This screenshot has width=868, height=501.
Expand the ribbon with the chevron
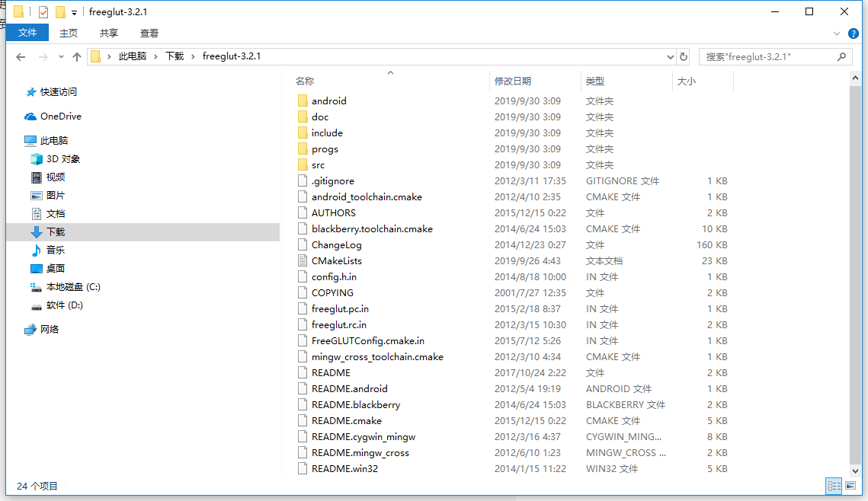837,34
